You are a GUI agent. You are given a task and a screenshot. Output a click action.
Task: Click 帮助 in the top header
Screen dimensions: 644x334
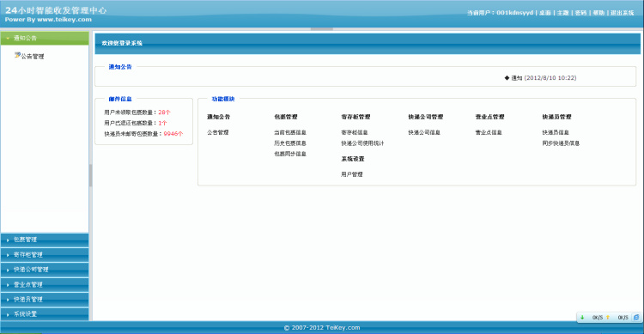click(598, 13)
